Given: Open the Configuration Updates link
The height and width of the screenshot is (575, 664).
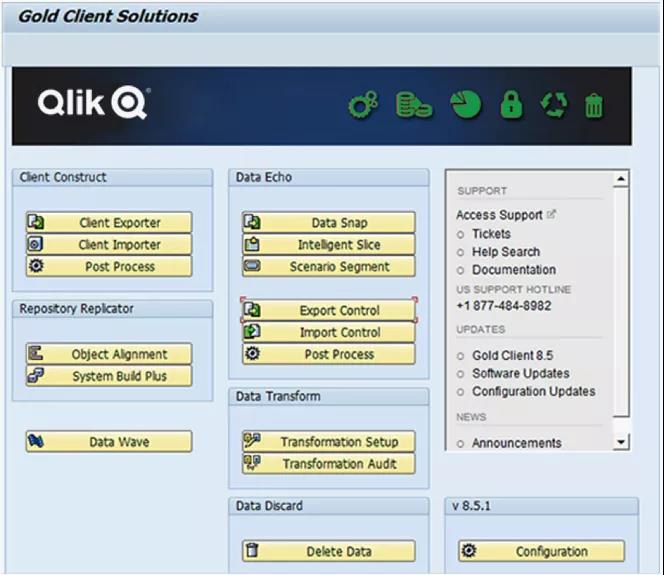Looking at the screenshot, I should pos(534,391).
